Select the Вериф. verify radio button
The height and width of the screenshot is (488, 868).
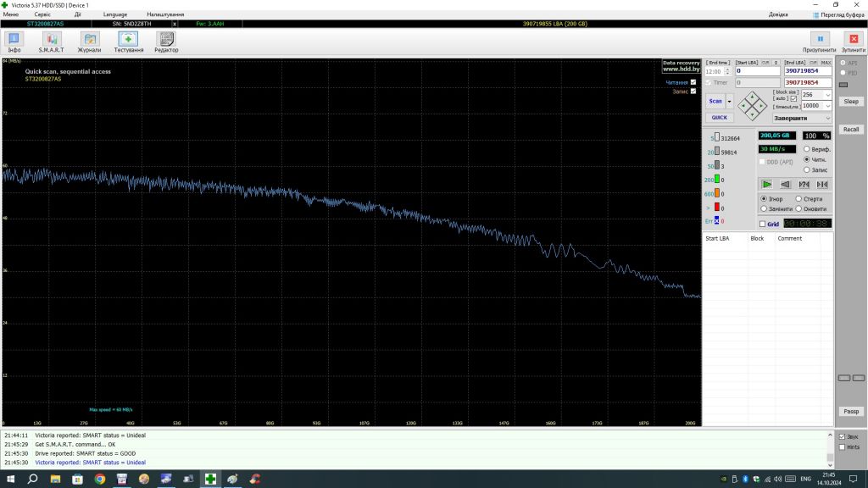(x=807, y=149)
